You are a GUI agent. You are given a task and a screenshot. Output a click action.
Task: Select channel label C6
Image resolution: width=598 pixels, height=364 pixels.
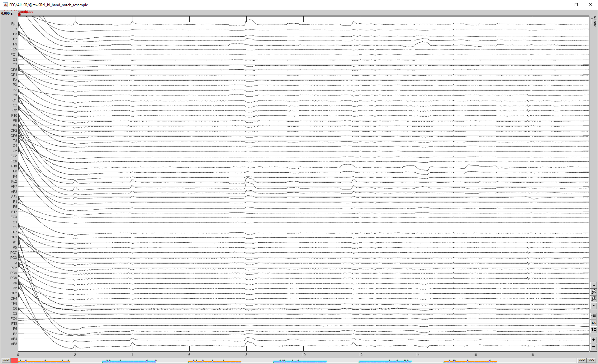point(15,308)
